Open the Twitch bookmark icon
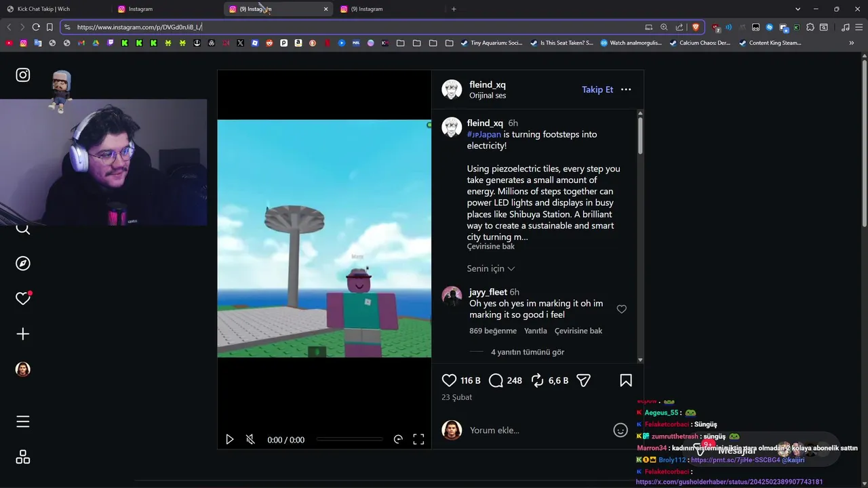The height and width of the screenshot is (488, 868). click(111, 43)
